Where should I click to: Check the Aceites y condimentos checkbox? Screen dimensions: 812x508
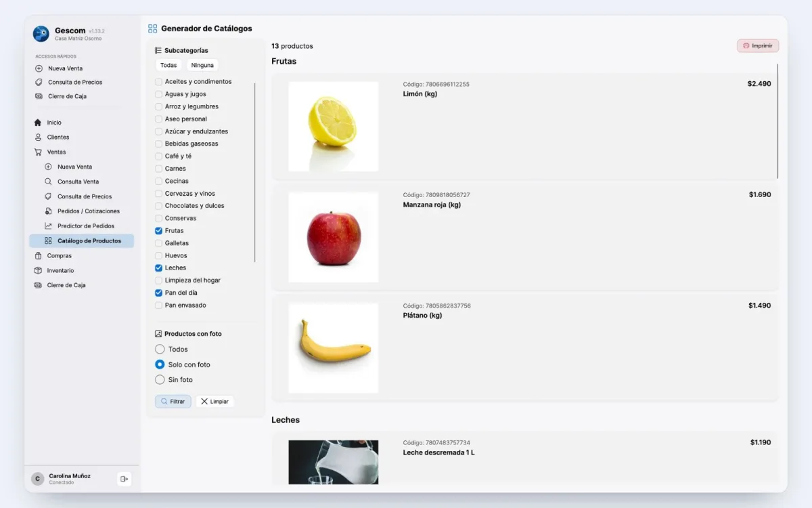coord(158,82)
